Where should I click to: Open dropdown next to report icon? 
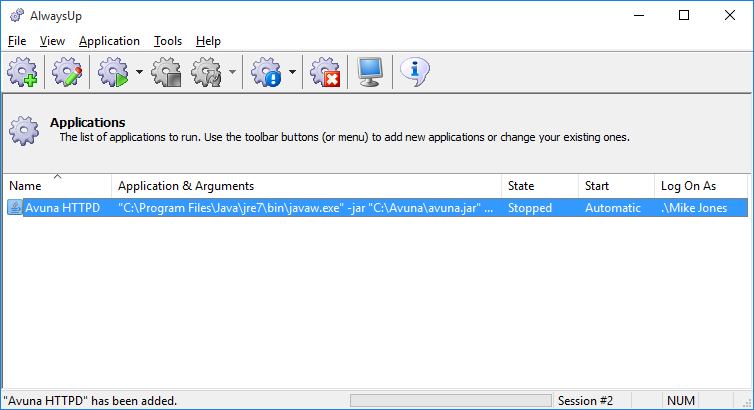[292, 72]
